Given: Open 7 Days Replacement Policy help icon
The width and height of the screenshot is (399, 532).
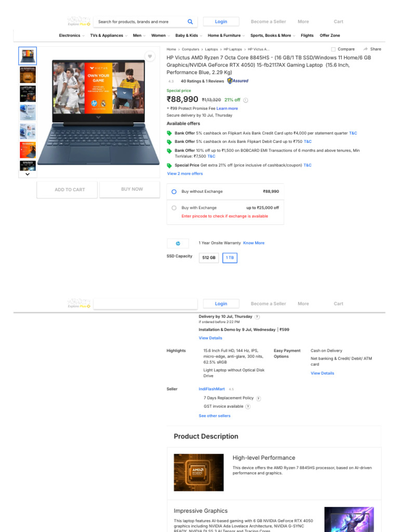Looking at the screenshot, I should 259,398.
